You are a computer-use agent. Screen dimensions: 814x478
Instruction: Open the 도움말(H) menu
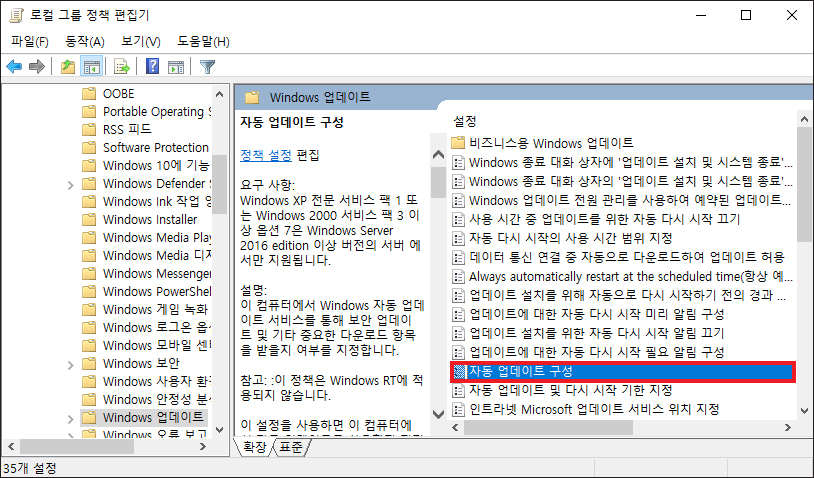point(204,42)
